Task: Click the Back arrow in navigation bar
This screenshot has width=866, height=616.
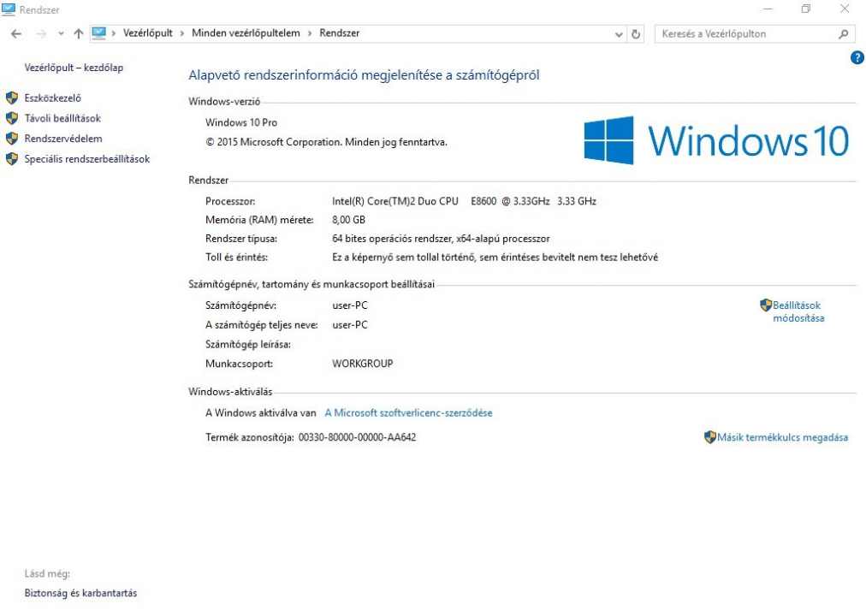Action: [16, 33]
